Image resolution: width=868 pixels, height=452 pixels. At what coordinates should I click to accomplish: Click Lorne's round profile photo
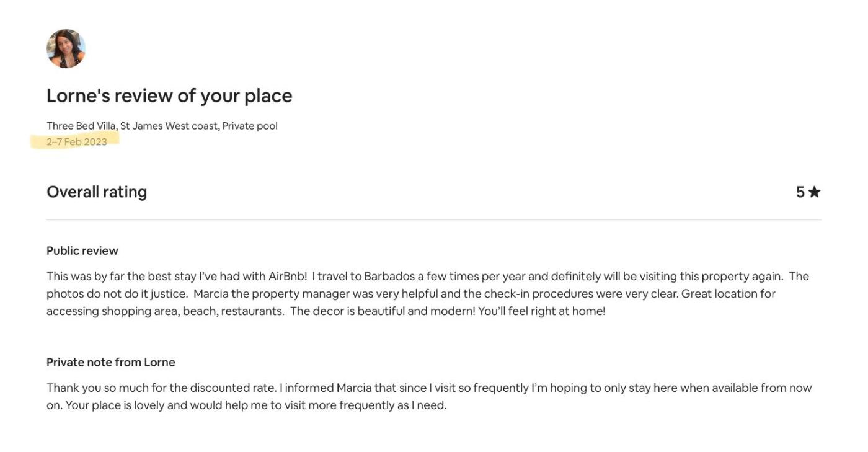(66, 48)
